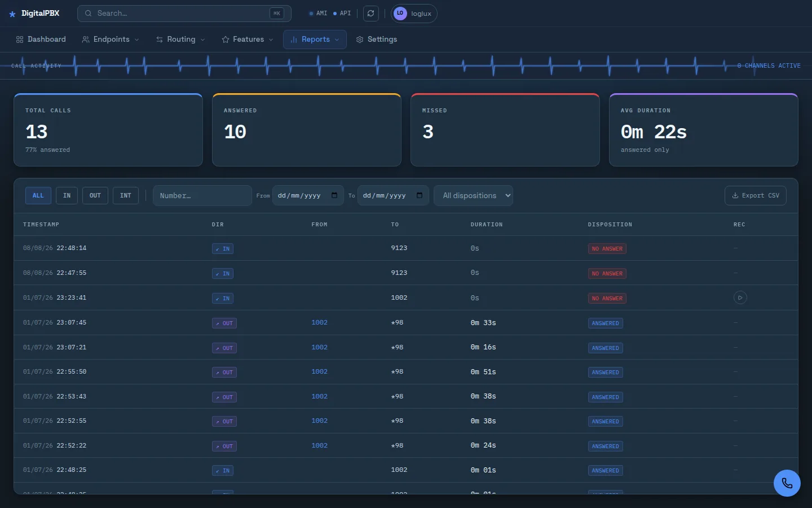This screenshot has width=812, height=508.
Task: Click the IN badge in the 22:47:55 row
Action: 223,274
